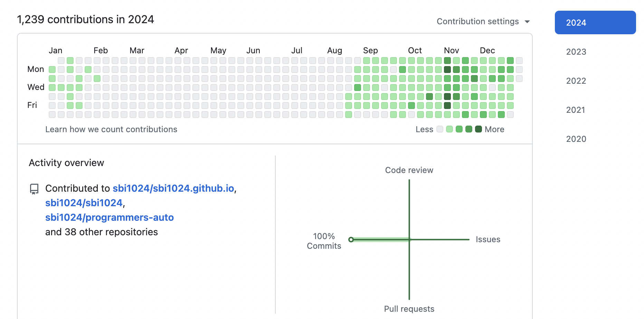Click the 'Oct' month label in graph
Viewport: 644px width, 319px height.
click(415, 51)
